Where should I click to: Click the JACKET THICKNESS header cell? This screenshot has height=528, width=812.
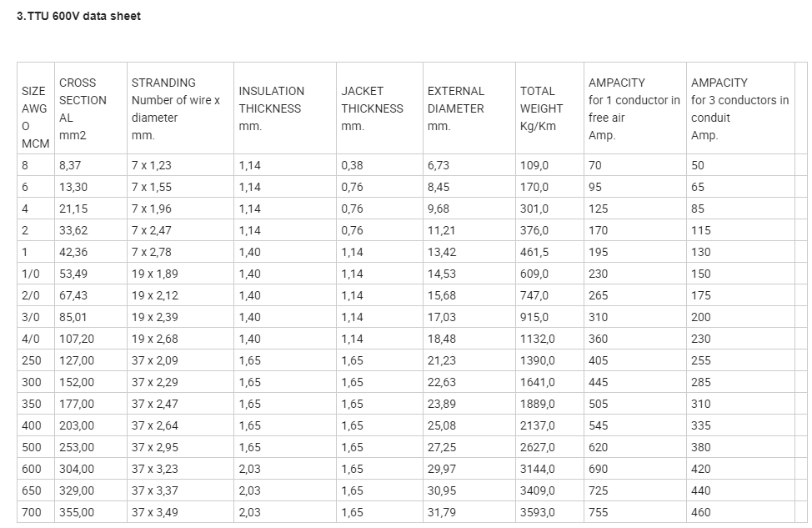tap(379, 108)
